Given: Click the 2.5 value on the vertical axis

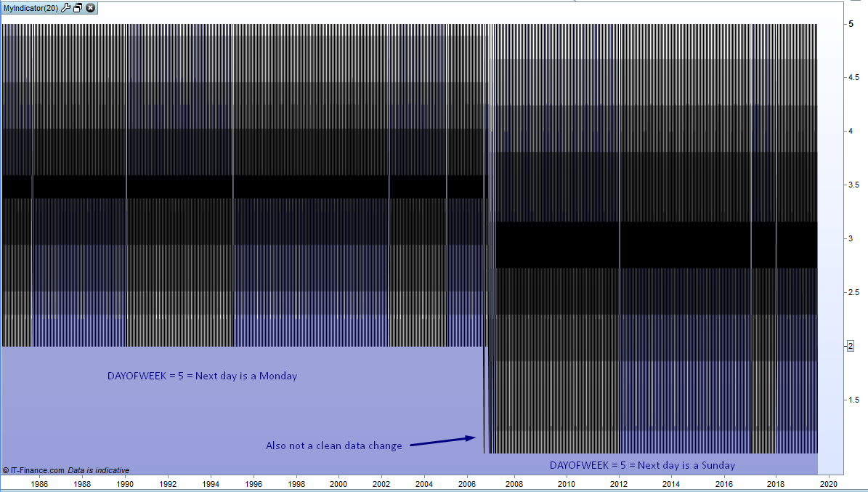Looking at the screenshot, I should [853, 292].
